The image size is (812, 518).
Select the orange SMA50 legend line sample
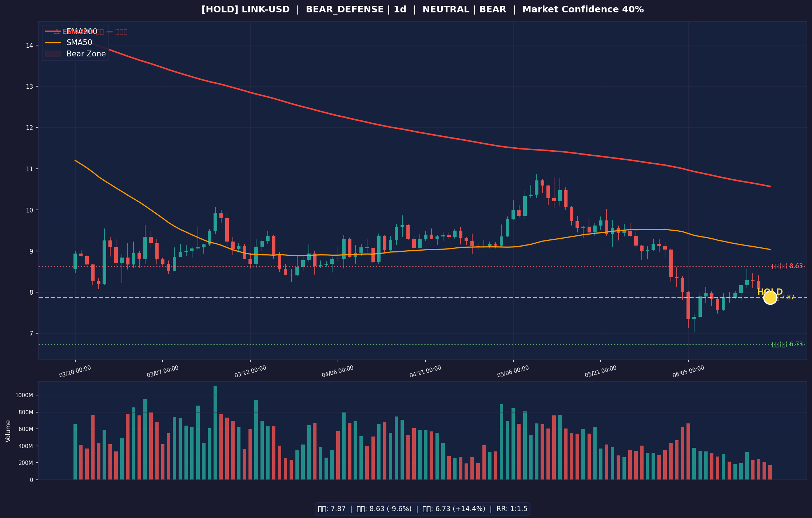tap(53, 43)
